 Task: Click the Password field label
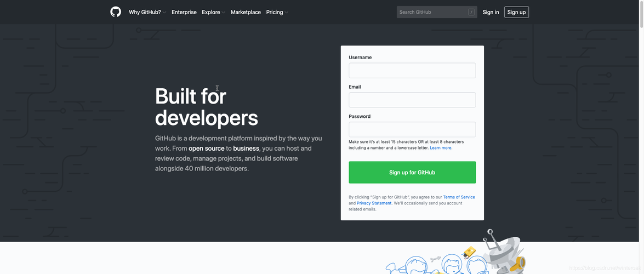pyautogui.click(x=360, y=117)
